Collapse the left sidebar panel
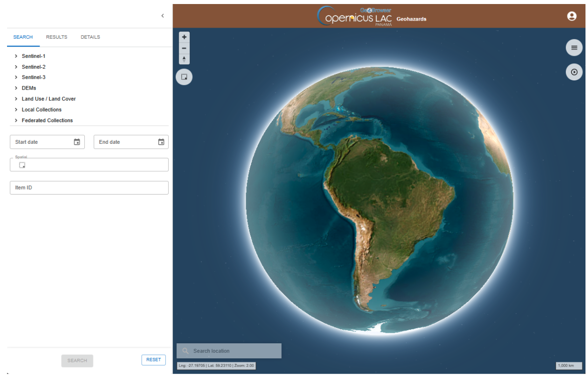Screen dimensions: 588x377 162,16
